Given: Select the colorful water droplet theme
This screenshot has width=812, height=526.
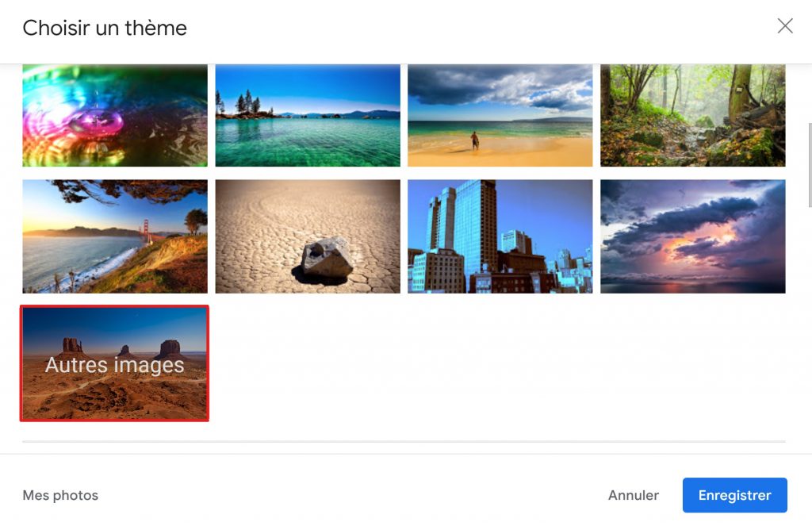Looking at the screenshot, I should coord(115,115).
